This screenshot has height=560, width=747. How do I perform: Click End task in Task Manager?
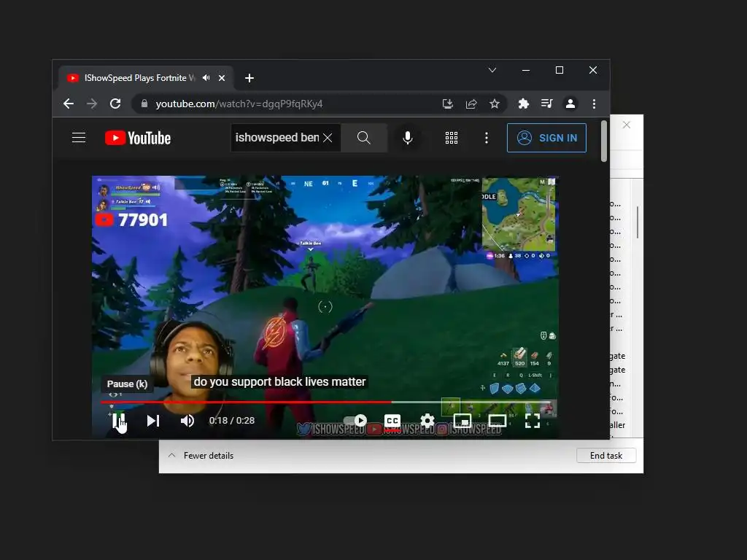pyautogui.click(x=606, y=455)
